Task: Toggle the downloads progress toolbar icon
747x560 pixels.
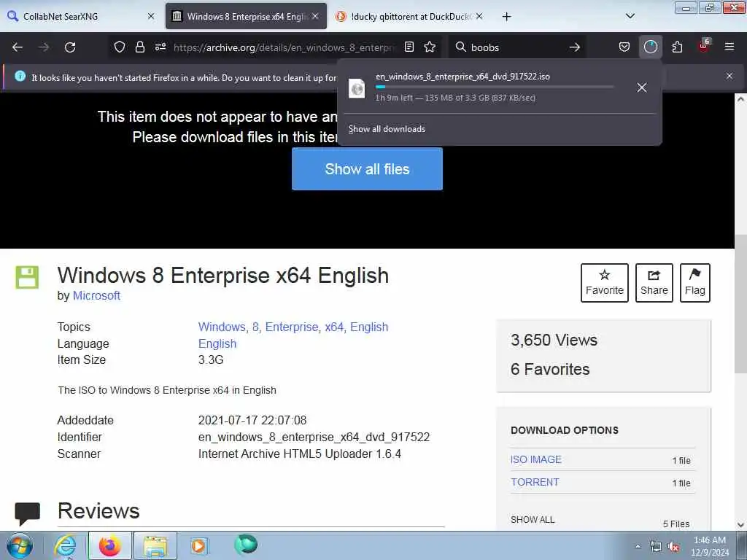Action: [x=650, y=47]
